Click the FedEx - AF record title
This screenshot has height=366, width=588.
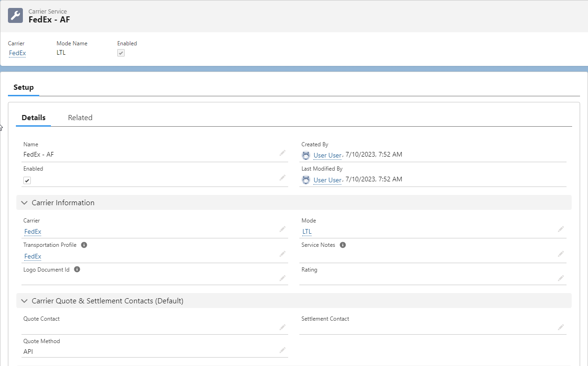coord(50,20)
